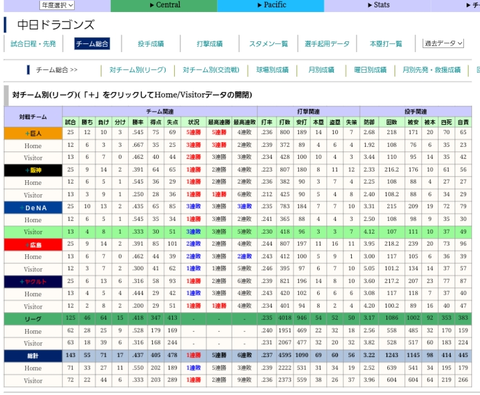Click the 防御 ERA column header

point(369,122)
